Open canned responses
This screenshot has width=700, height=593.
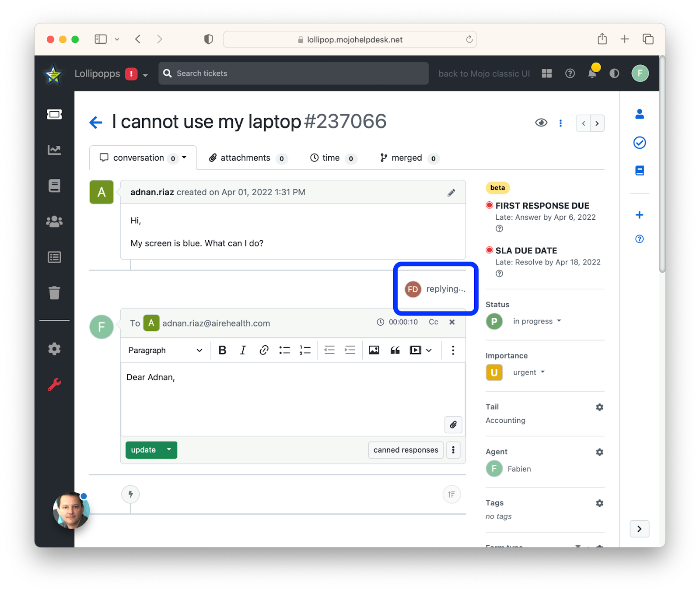406,450
